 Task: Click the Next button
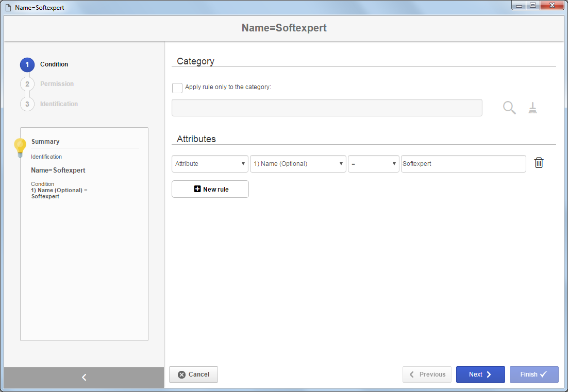click(480, 374)
